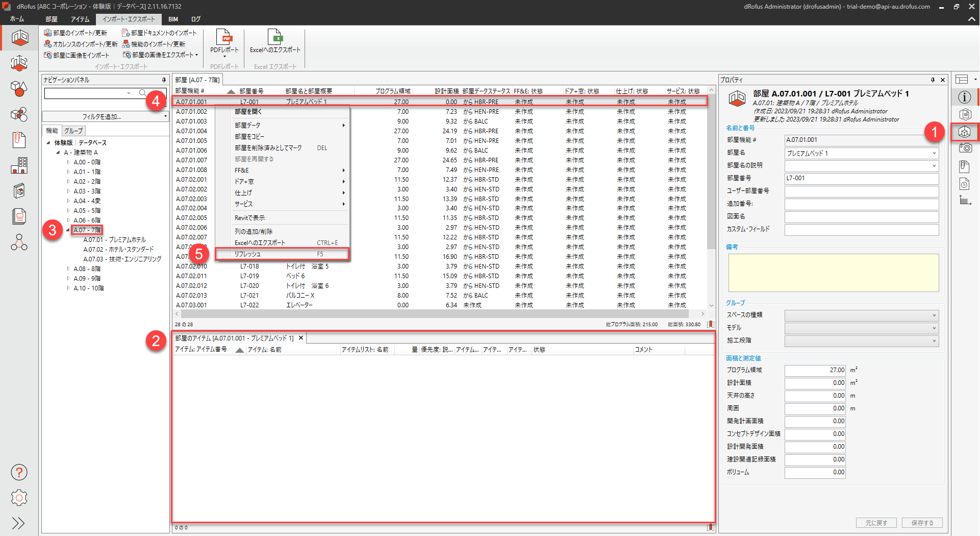Viewport: 980px width, 536px height.
Task: Click the PDFレポート ribbon icon
Action: 224,37
